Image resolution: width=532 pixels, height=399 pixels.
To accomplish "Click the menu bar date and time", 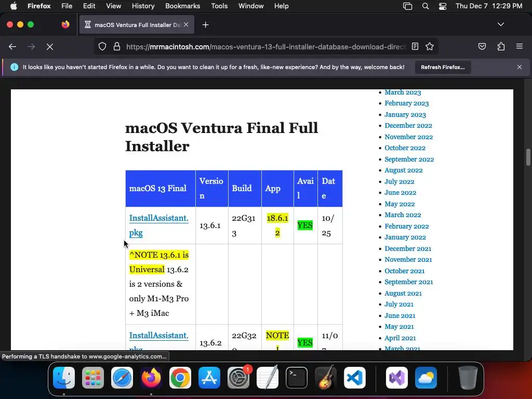I will (488, 6).
